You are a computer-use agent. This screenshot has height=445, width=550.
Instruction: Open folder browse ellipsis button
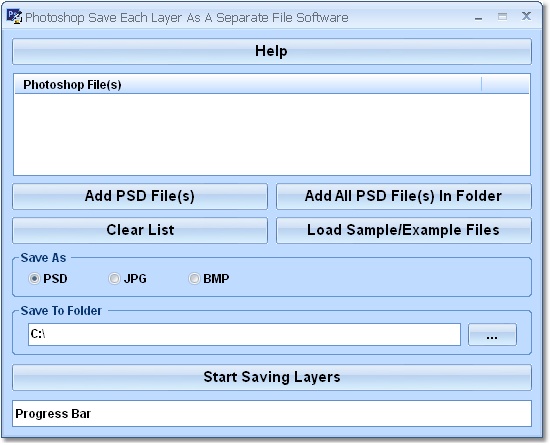492,334
